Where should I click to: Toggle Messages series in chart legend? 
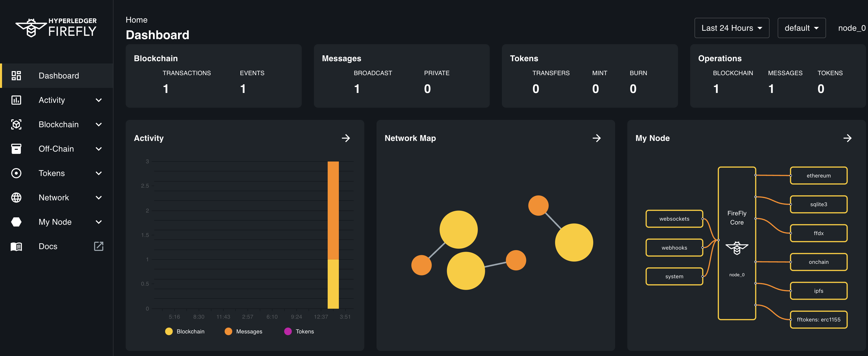click(243, 331)
